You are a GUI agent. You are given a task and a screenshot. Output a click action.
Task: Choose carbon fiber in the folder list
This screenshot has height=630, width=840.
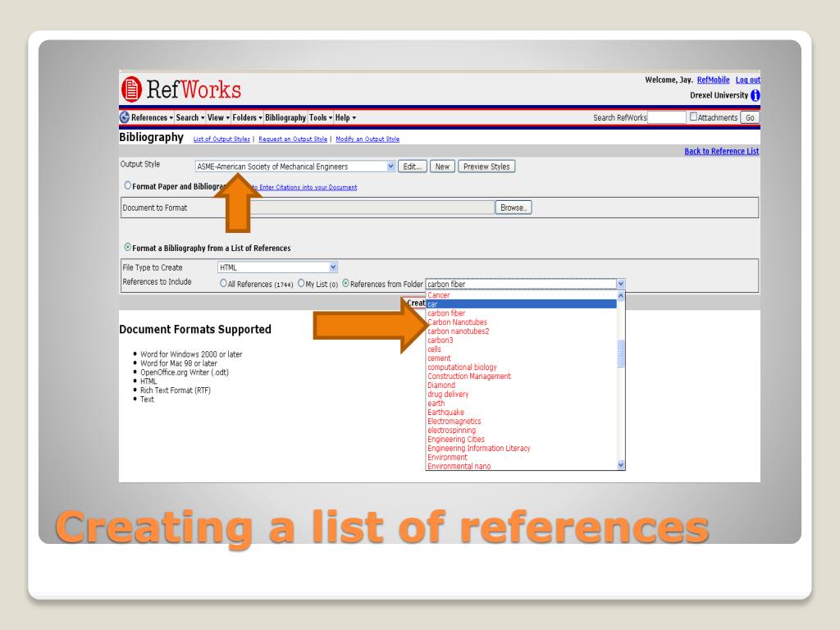tap(521, 313)
